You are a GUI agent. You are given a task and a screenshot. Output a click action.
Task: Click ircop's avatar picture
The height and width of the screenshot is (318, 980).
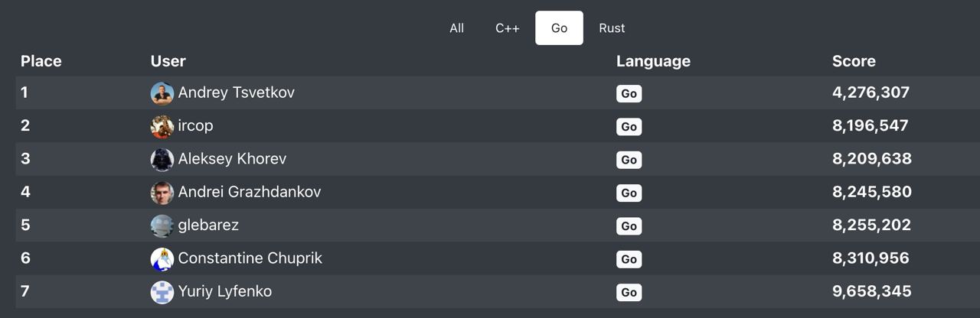(162, 126)
